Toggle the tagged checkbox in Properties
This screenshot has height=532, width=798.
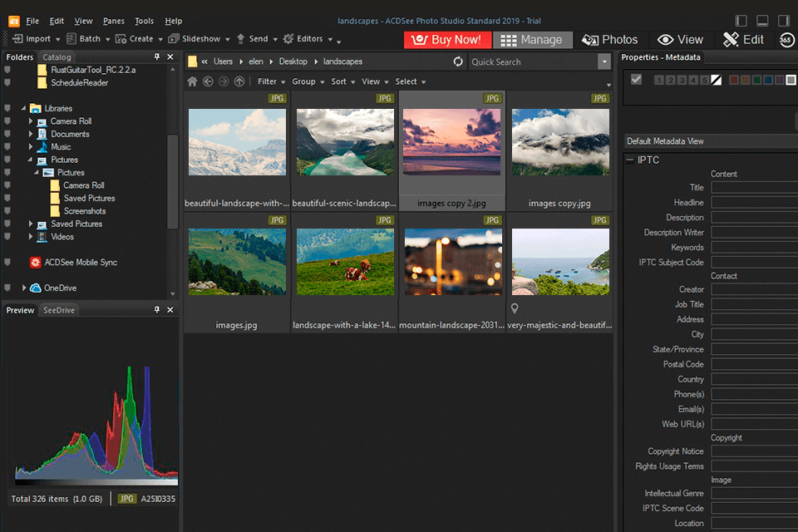(636, 80)
